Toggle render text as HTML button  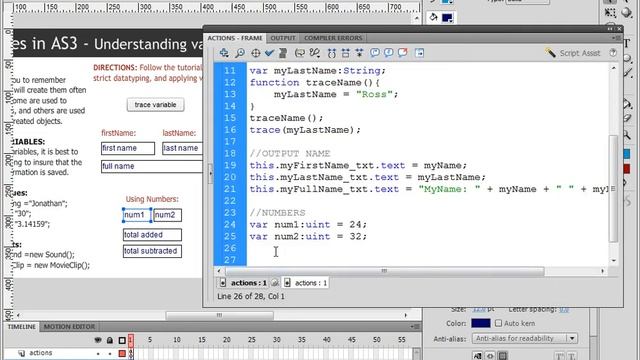[490, 356]
